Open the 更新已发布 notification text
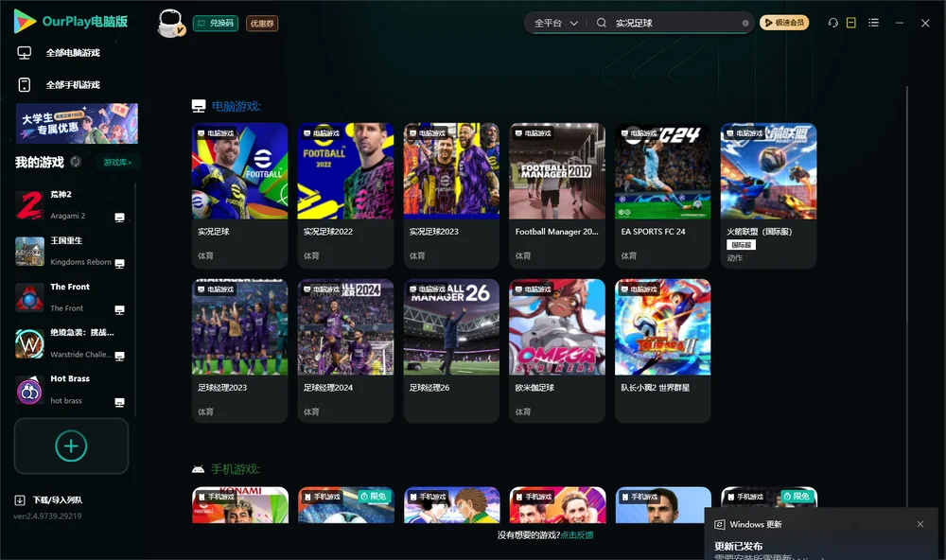This screenshot has height=560, width=946. (x=739, y=546)
